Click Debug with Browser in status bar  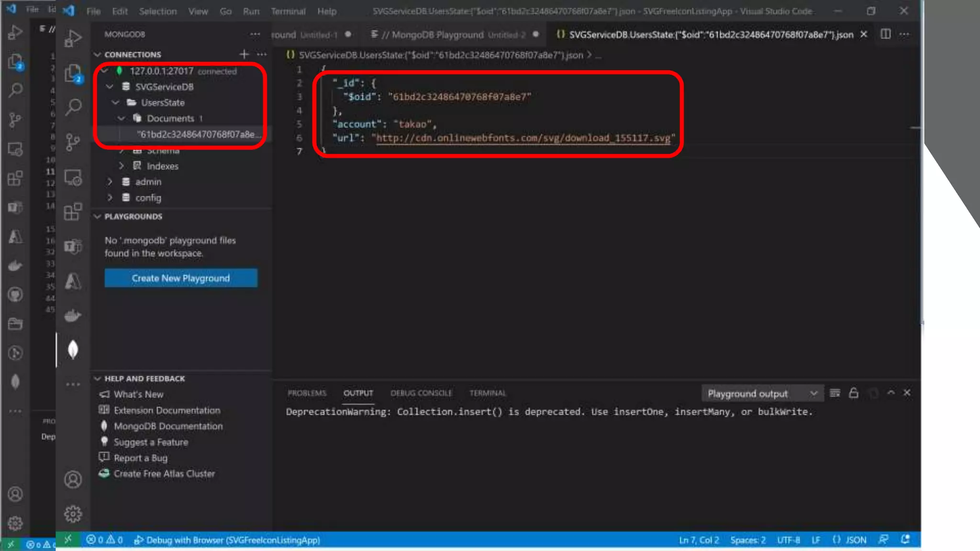click(x=227, y=540)
